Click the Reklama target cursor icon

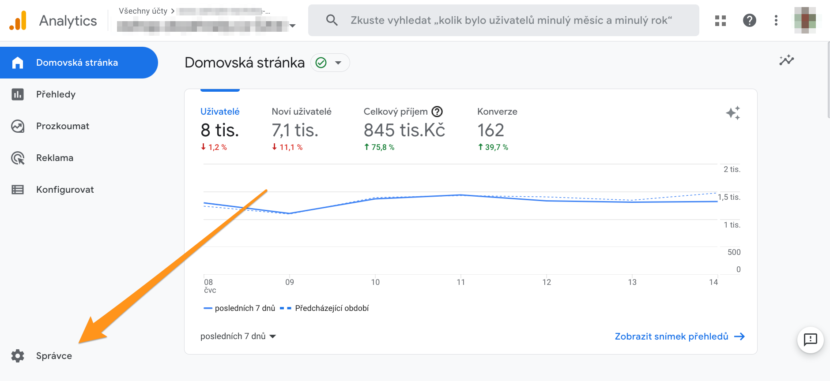tap(18, 158)
